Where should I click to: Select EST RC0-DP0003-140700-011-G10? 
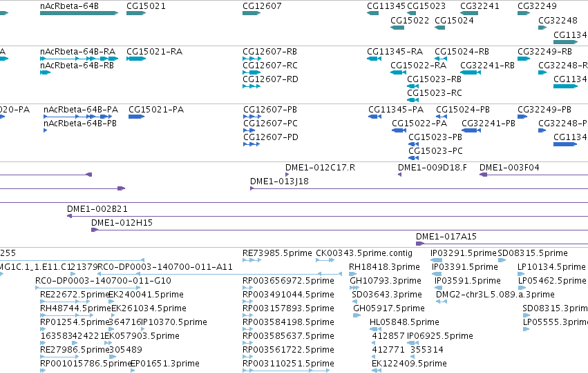tap(88, 288)
